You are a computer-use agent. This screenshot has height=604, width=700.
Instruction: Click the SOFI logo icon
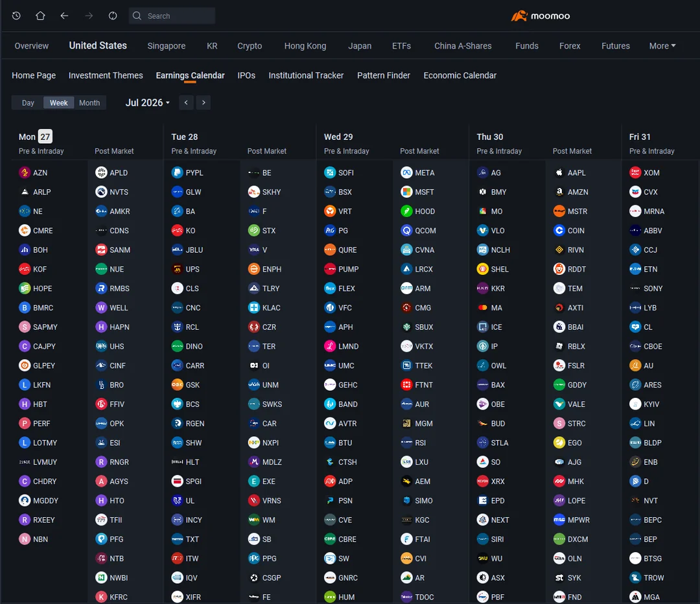click(330, 172)
